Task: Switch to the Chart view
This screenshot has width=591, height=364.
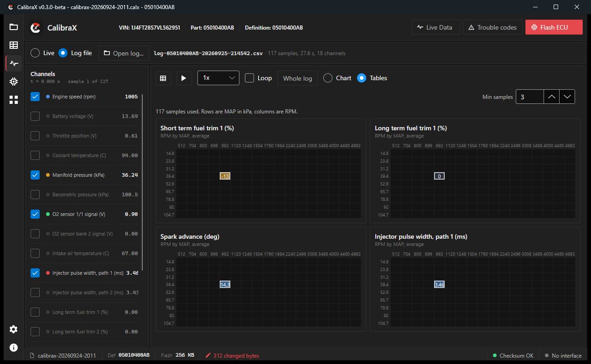Action: [x=328, y=78]
